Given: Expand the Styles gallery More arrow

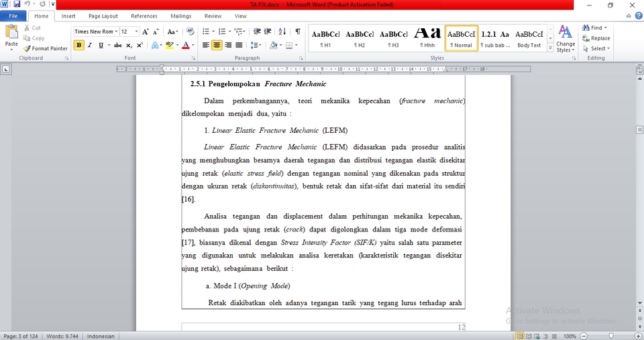Looking at the screenshot, I should click(x=550, y=48).
